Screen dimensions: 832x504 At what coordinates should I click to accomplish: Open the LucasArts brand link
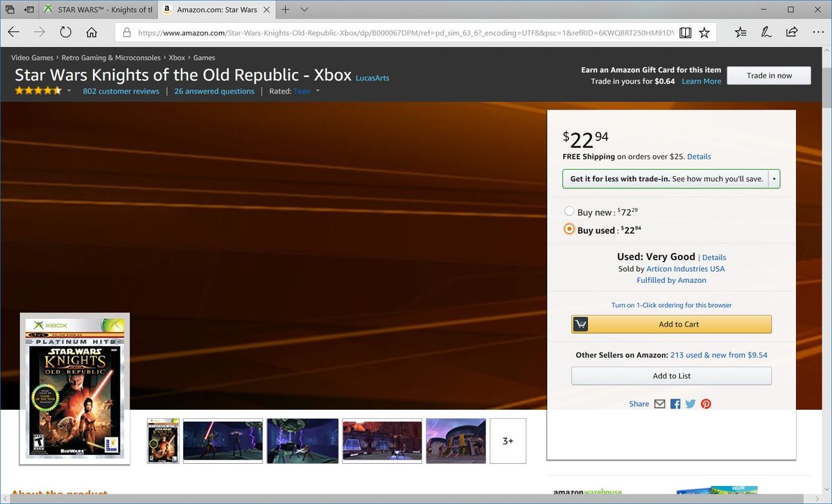[x=372, y=78]
